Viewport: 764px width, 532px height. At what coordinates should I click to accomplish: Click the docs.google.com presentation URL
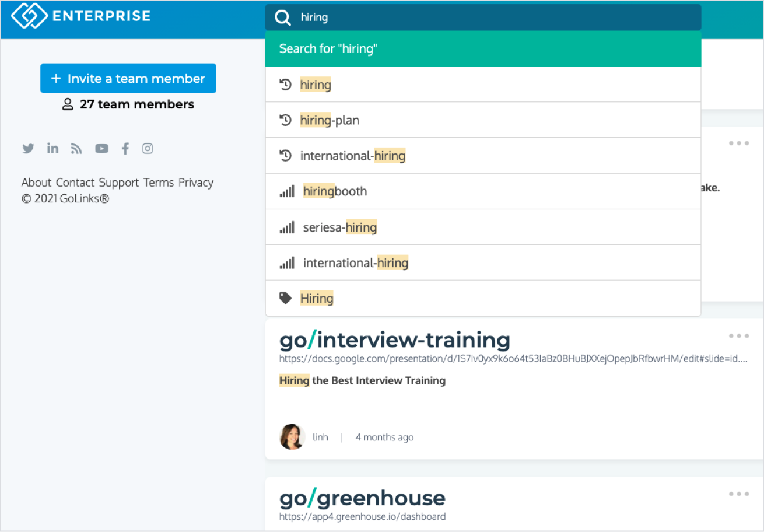(x=513, y=359)
